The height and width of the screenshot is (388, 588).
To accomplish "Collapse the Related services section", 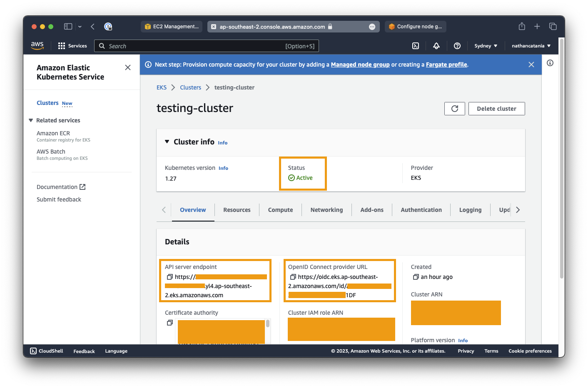I will point(31,120).
